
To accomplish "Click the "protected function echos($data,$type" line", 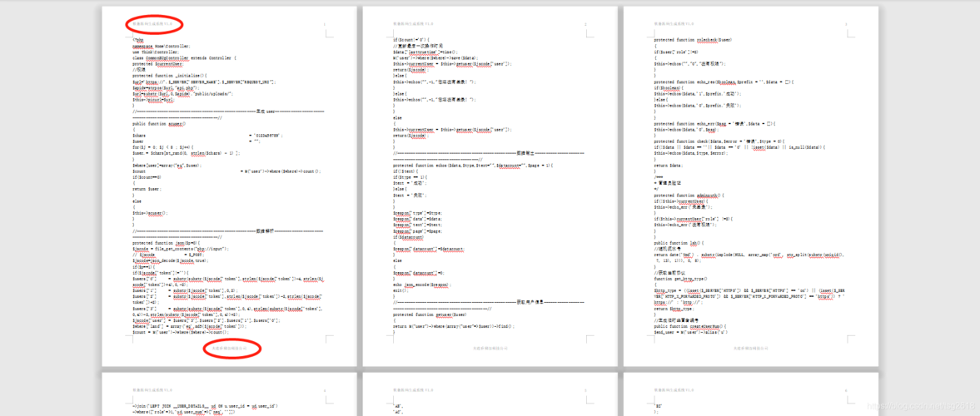I will 473,165.
